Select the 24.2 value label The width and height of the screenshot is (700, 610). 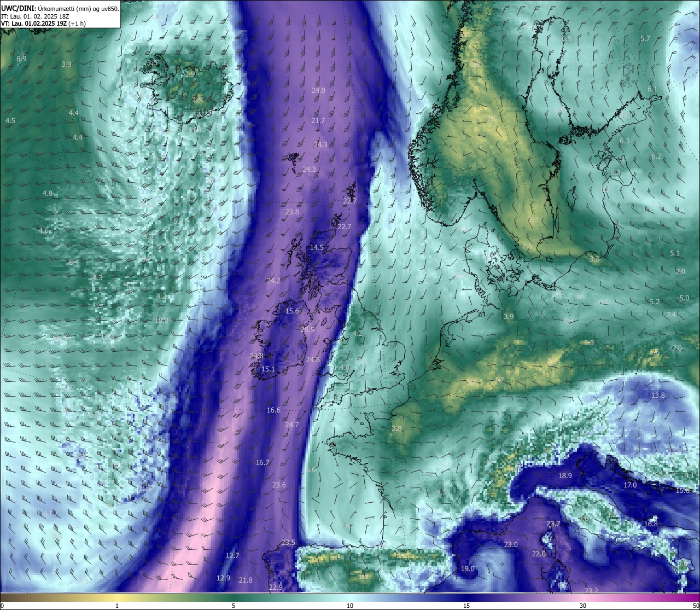pos(273,281)
